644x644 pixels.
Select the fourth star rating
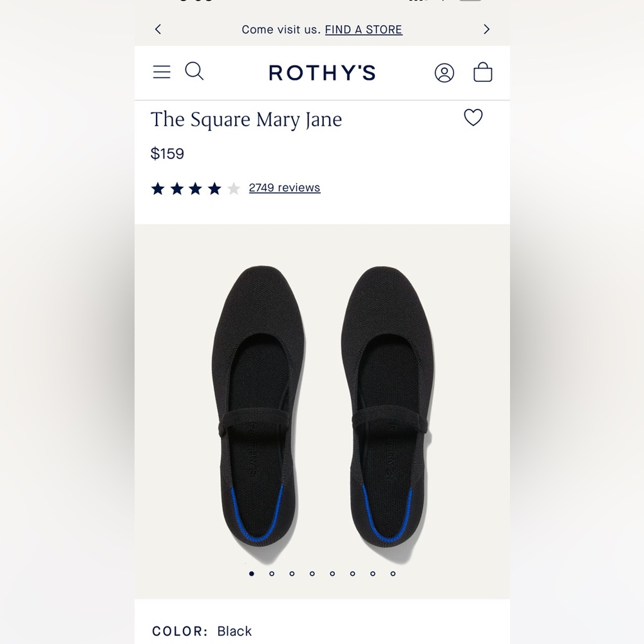[x=214, y=188]
